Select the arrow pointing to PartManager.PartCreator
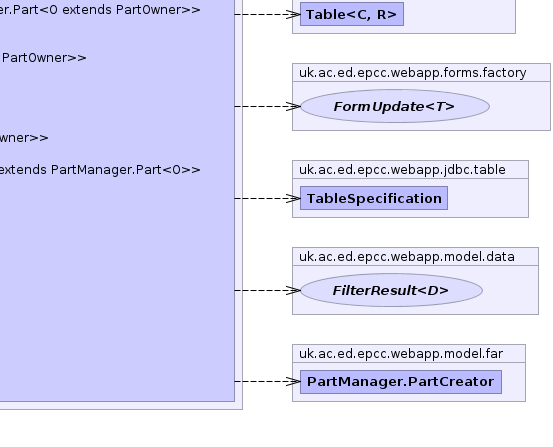This screenshot has height=447, width=553. tap(267, 381)
